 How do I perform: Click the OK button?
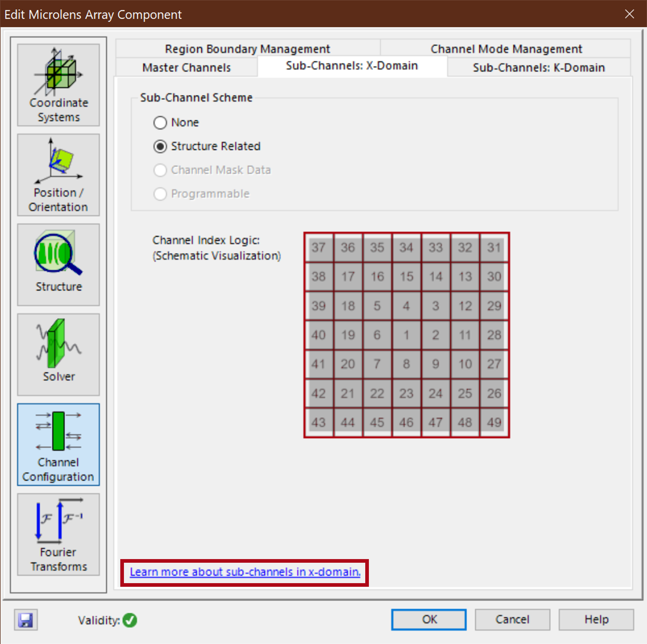pyautogui.click(x=429, y=619)
